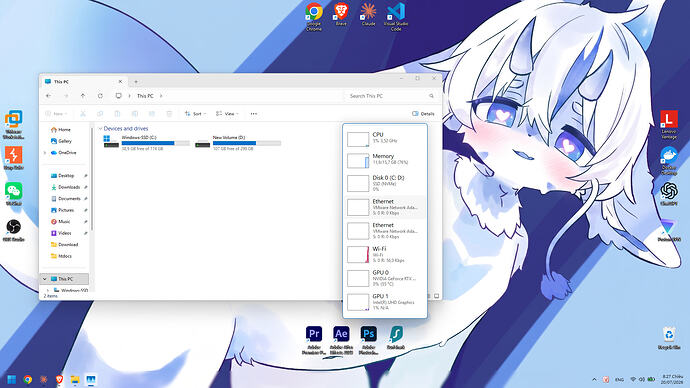This screenshot has height=388, width=690.
Task: Click the Refresh button in File Explorer
Action: tap(100, 95)
